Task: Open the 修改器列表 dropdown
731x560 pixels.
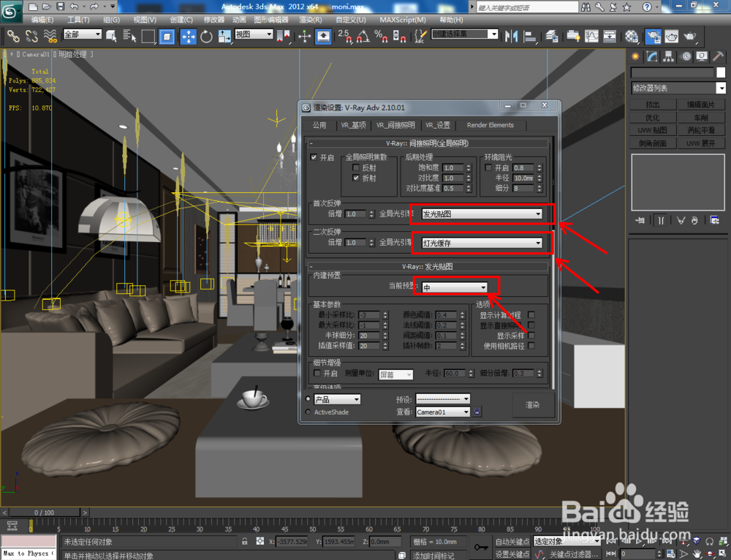Action: (x=678, y=88)
